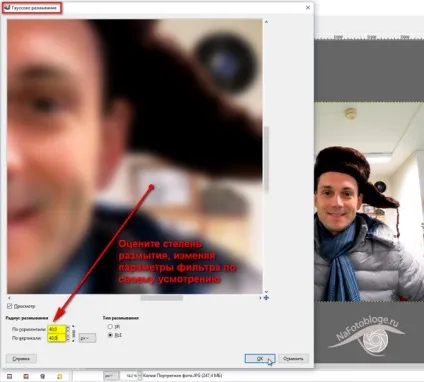Image resolution: width=424 pixels, height=382 pixels.
Task: Click the preview scroll left arrow
Action: [x=9, y=298]
